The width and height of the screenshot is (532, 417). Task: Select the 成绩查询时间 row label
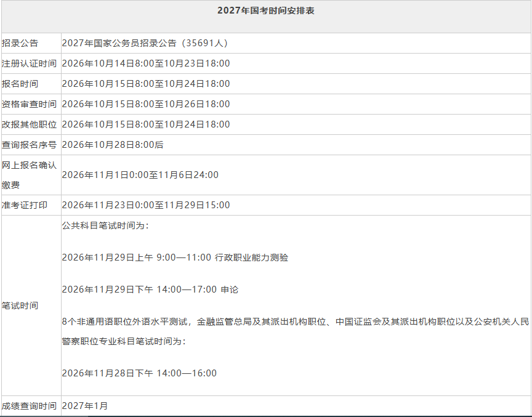coord(29,406)
